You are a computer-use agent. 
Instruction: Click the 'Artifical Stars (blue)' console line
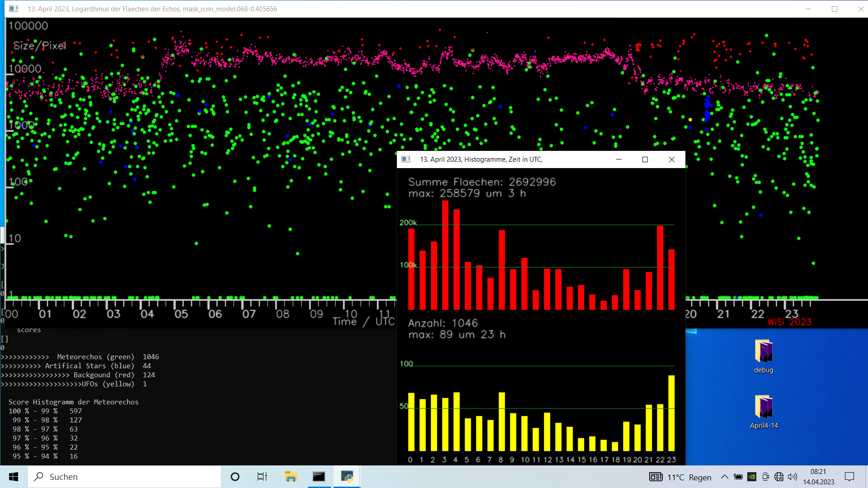tap(76, 366)
